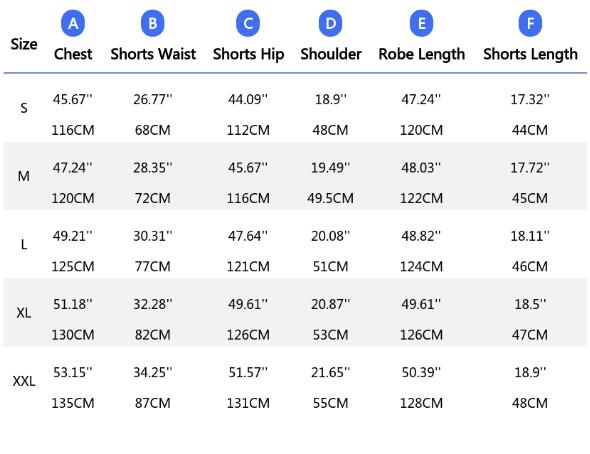Select the XL size row label
The image size is (590, 454).
(24, 313)
